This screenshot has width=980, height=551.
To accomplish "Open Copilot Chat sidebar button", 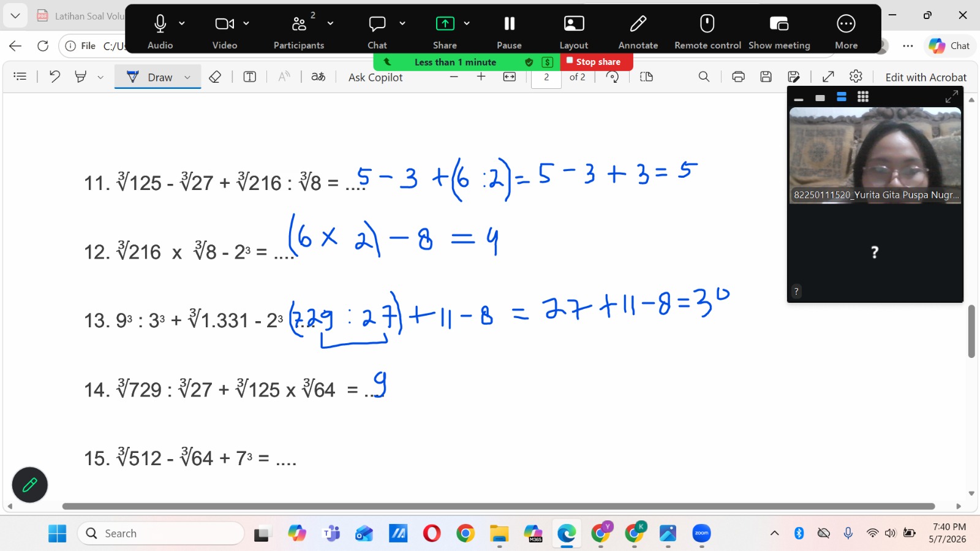I will coord(949,45).
